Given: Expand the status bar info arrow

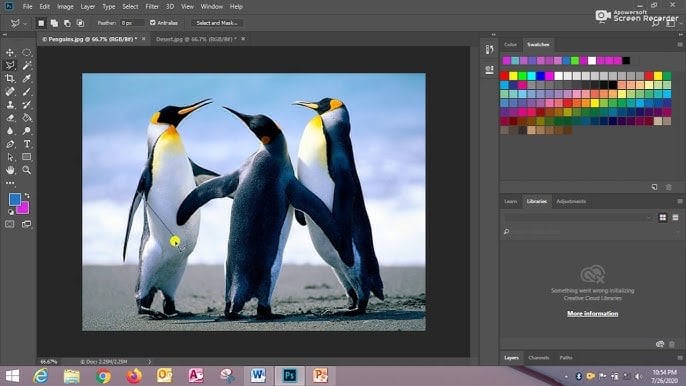Looking at the screenshot, I should (x=150, y=362).
